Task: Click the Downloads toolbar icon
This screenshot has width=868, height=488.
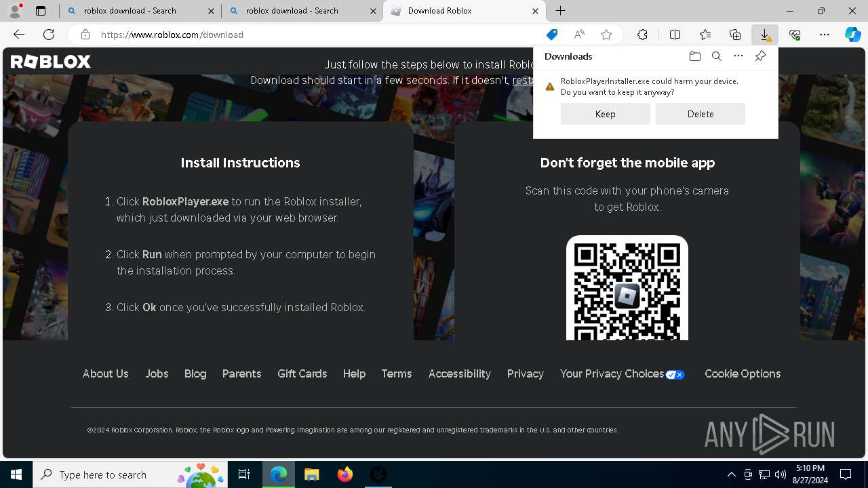Action: (x=764, y=35)
